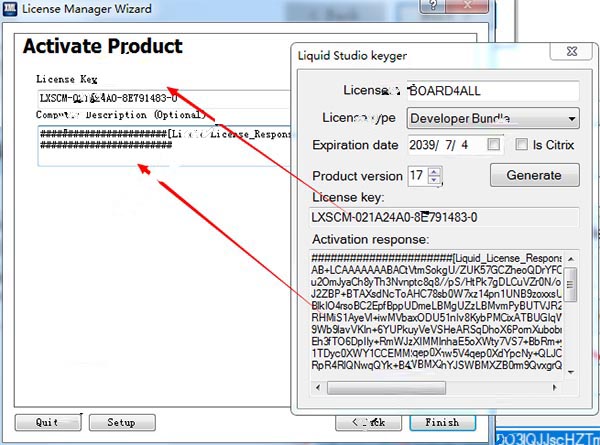Click Activation response scroll up arrow
600x445 pixels.
[x=571, y=259]
